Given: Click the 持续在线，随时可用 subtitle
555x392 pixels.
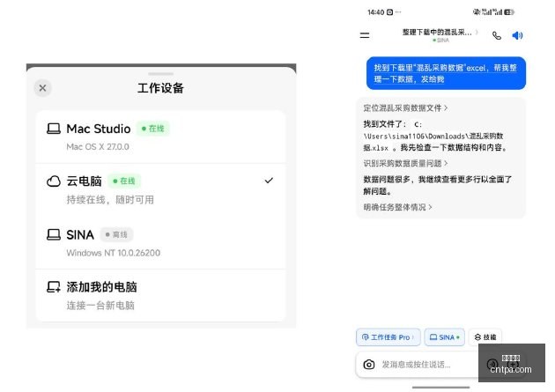Looking at the screenshot, I should 110,200.
